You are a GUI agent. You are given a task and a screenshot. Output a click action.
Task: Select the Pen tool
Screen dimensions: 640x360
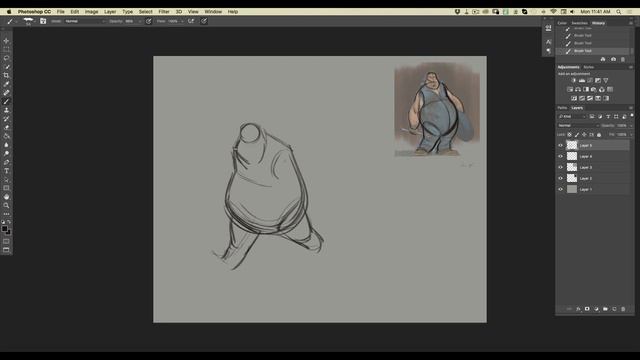pos(6,162)
